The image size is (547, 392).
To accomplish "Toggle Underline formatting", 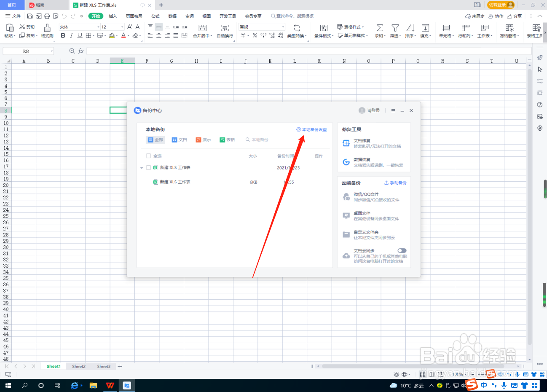I will (80, 36).
